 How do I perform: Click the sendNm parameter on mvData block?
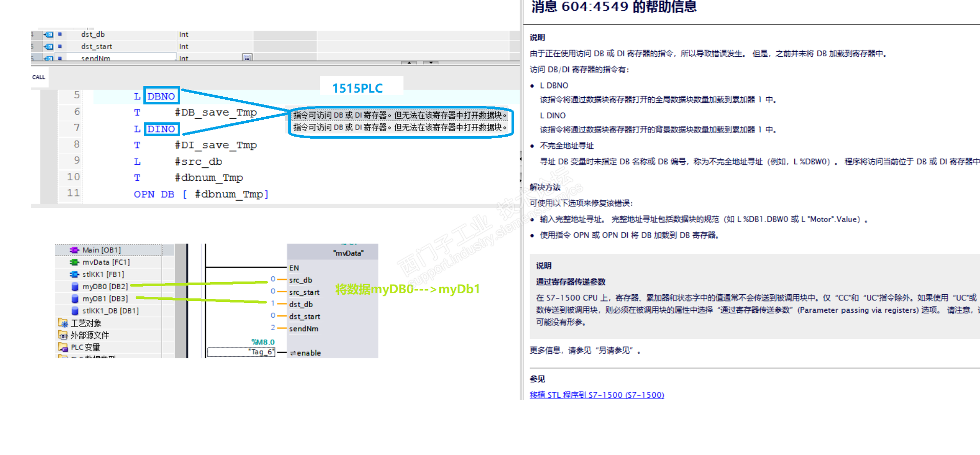tap(304, 329)
